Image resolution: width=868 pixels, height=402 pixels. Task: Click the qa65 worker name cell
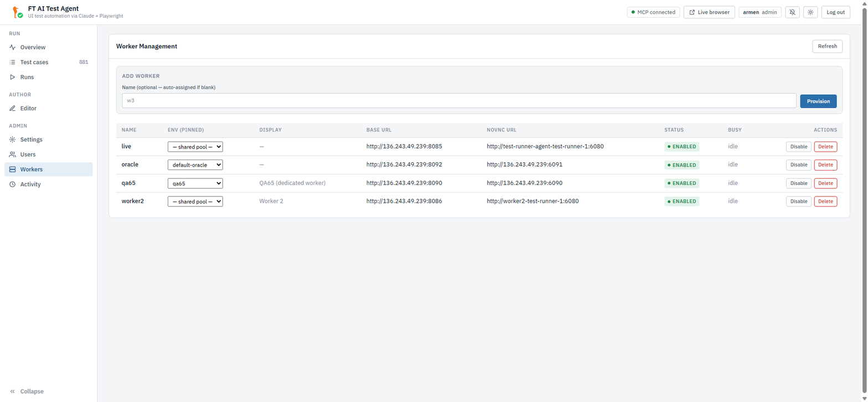[x=128, y=183]
